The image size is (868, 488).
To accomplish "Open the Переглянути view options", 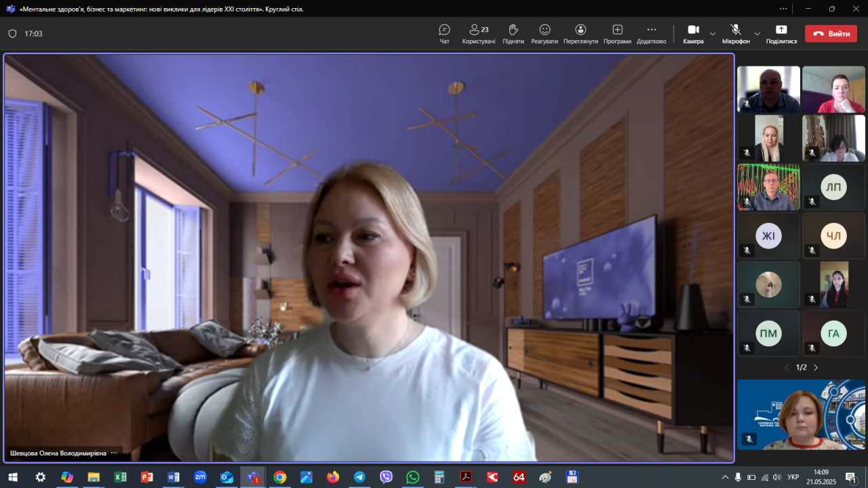I will pos(580,34).
